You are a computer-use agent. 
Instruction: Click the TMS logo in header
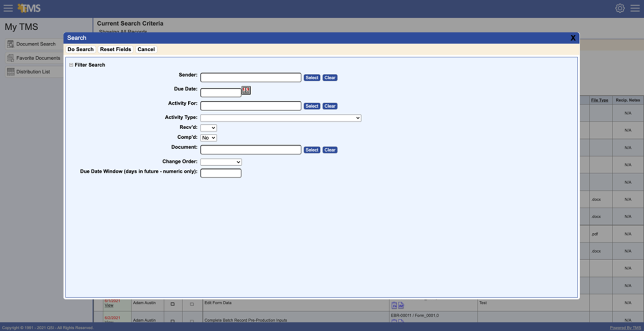[29, 8]
